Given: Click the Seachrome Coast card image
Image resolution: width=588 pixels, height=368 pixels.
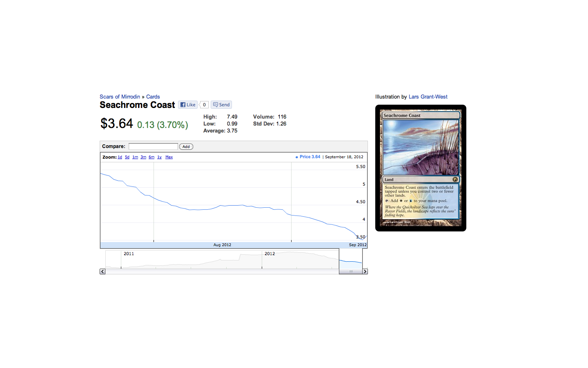Looking at the screenshot, I should pos(421,168).
